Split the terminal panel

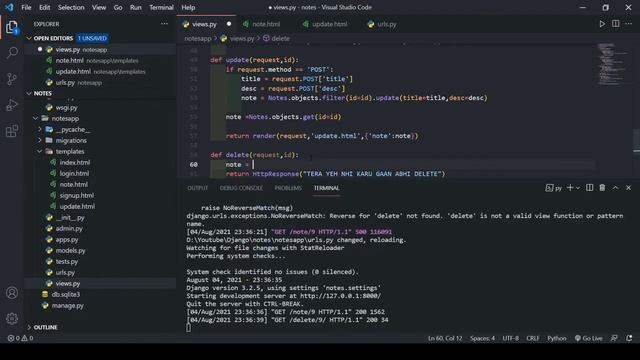(x=589, y=188)
